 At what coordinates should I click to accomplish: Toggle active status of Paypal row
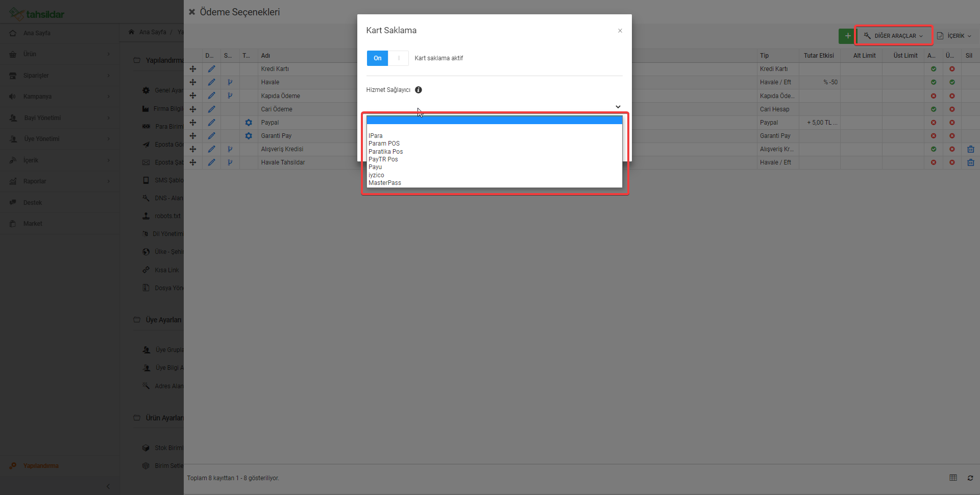pyautogui.click(x=934, y=123)
